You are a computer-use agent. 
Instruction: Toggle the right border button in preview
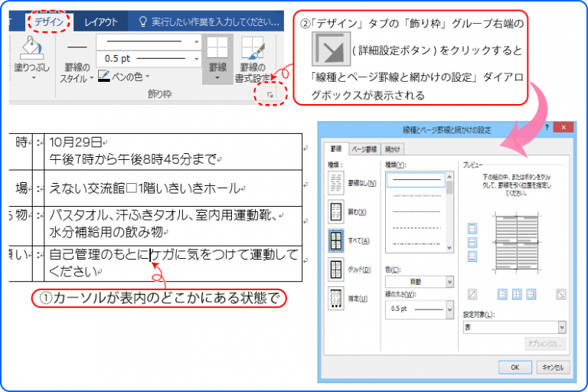531,295
